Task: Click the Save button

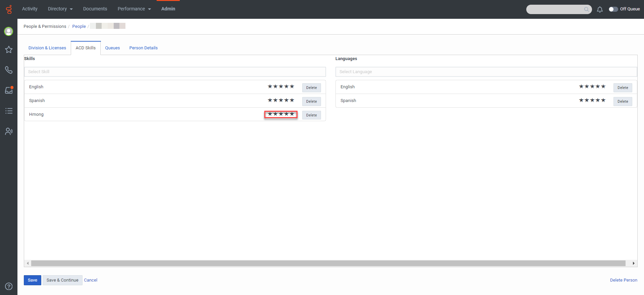Action: point(33,280)
